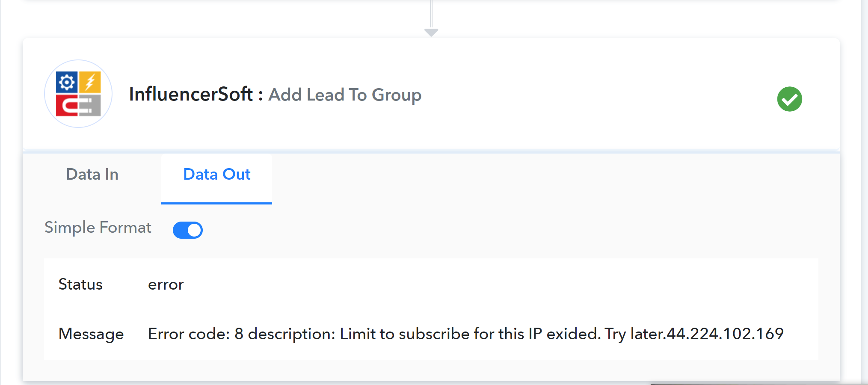
Task: Click the IP address 44.224.102.169
Action: pos(725,334)
